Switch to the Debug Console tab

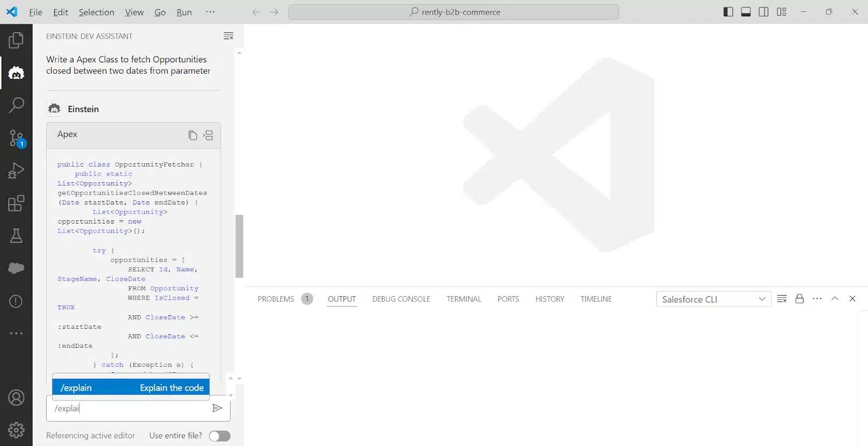point(401,299)
